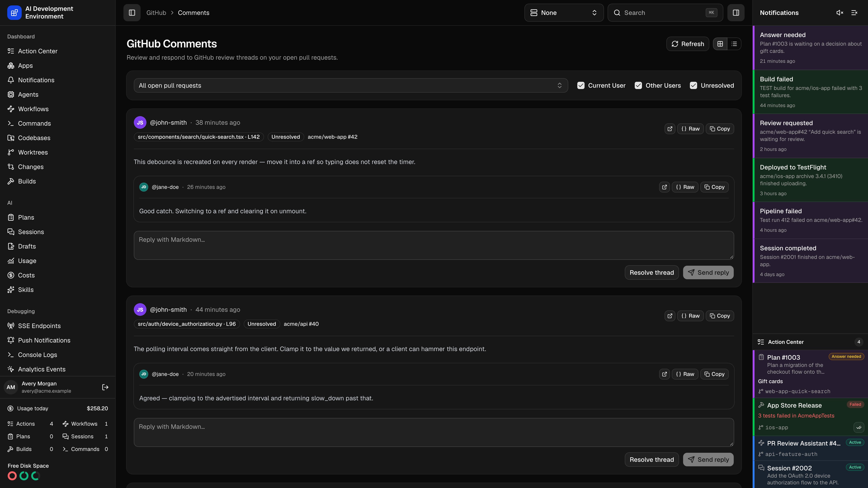Click the acme/web-app #42 label
This screenshot has width=868, height=488.
pos(332,137)
